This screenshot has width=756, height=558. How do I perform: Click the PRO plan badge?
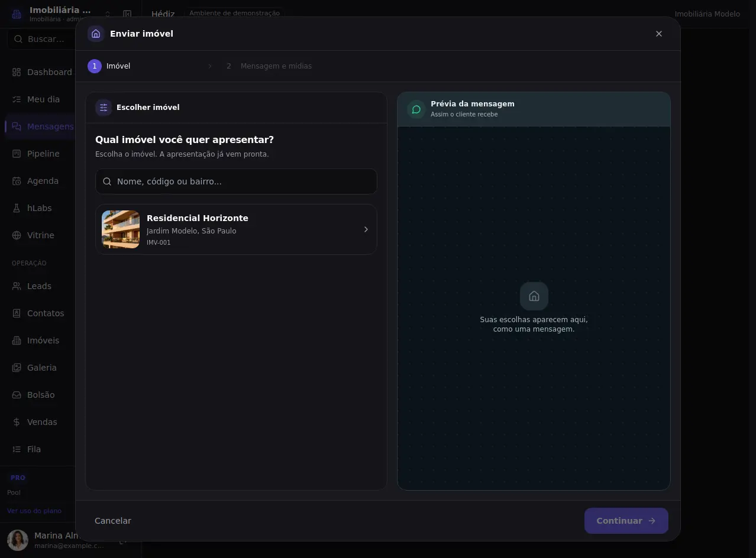click(x=18, y=478)
